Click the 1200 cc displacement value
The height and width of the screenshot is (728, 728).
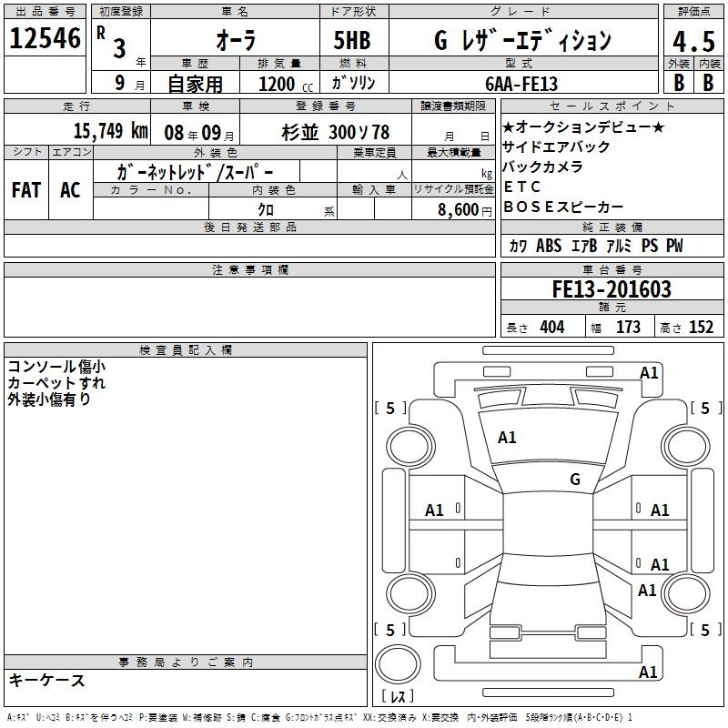click(x=286, y=85)
